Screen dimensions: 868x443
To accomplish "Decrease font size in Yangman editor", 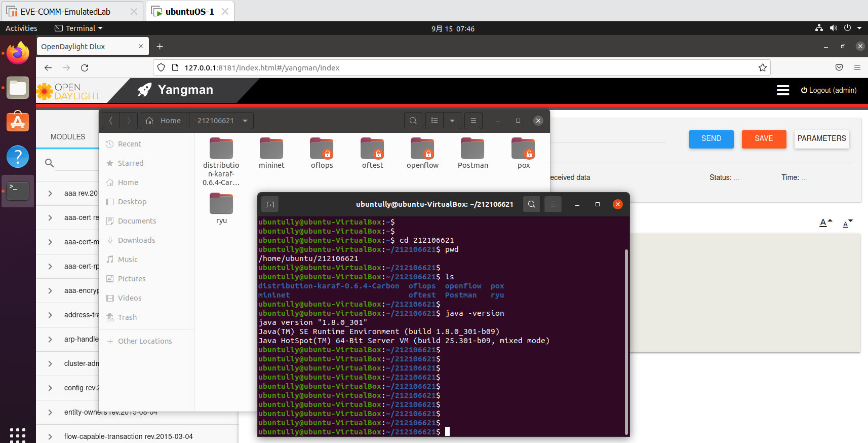I will tap(847, 223).
